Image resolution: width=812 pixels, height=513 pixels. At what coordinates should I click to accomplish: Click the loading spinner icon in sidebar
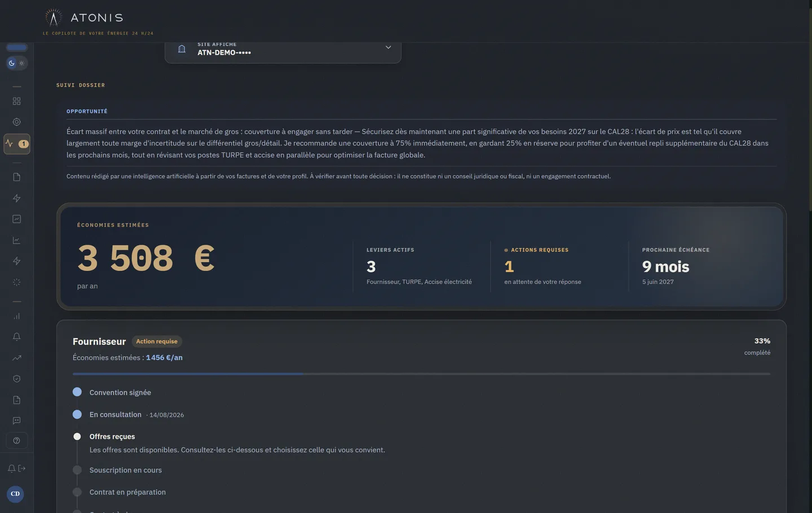click(x=16, y=282)
